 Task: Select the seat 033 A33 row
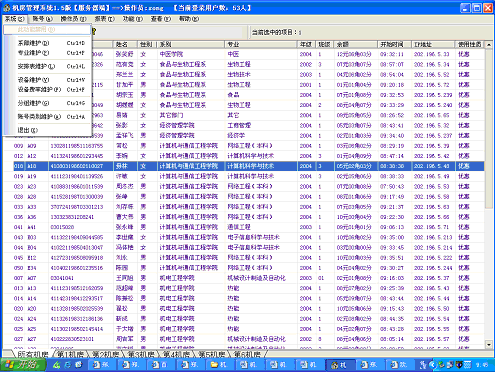(x=244, y=207)
